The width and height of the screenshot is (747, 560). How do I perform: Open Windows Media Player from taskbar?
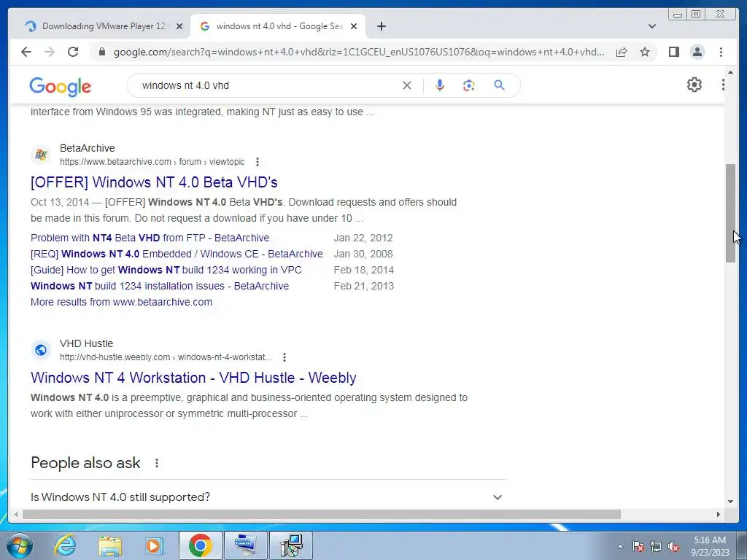pyautogui.click(x=155, y=545)
